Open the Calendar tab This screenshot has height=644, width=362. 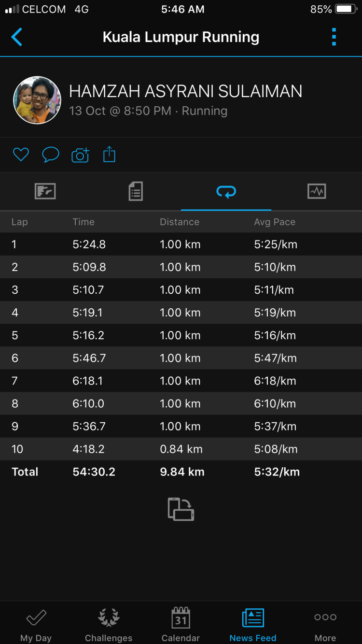181,624
